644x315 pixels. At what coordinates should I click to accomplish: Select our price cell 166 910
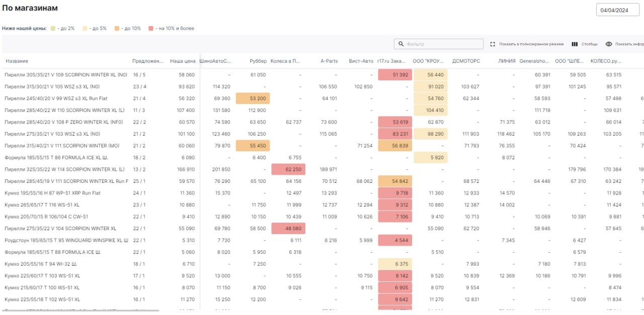[186, 169]
